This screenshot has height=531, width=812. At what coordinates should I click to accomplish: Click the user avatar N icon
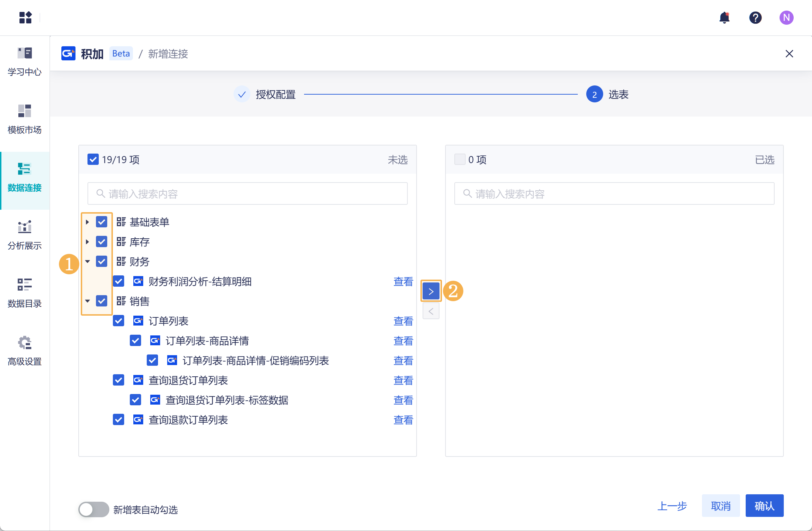click(x=786, y=18)
